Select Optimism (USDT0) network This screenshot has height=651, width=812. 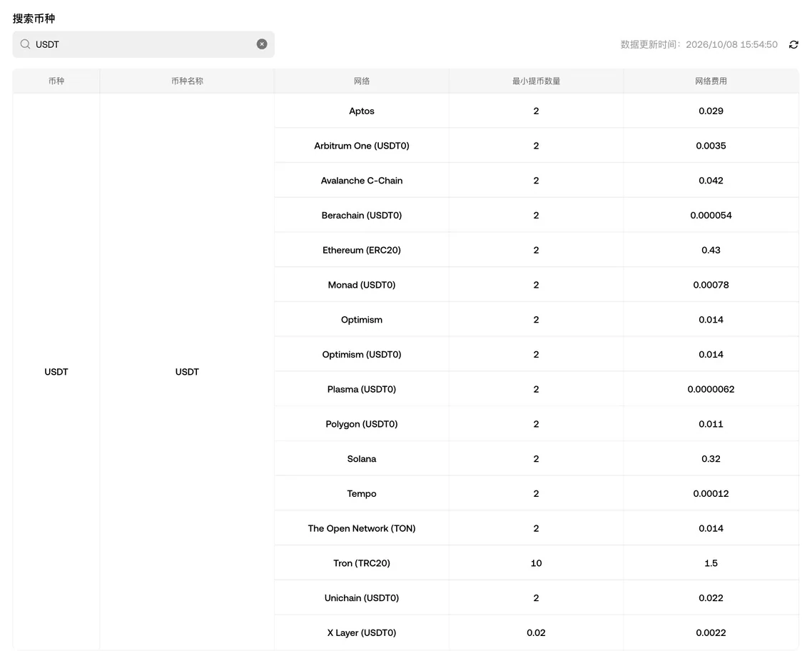click(362, 354)
